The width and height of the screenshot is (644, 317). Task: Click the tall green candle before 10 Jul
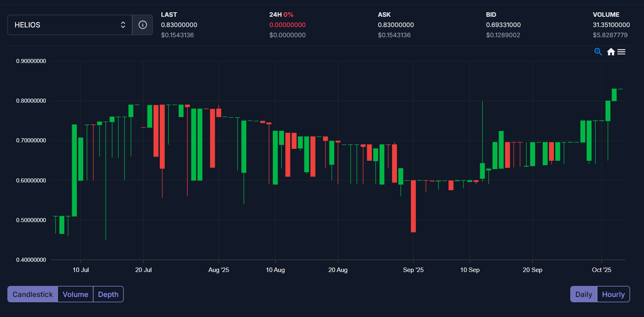tap(74, 170)
